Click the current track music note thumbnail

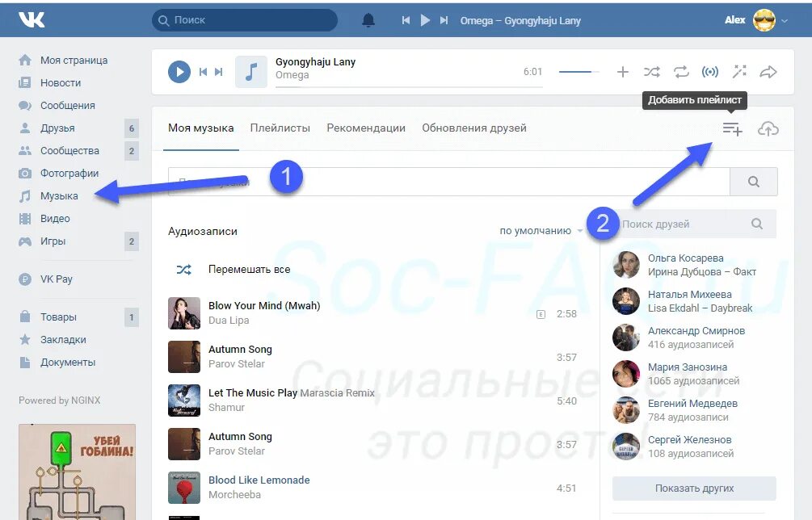point(251,71)
